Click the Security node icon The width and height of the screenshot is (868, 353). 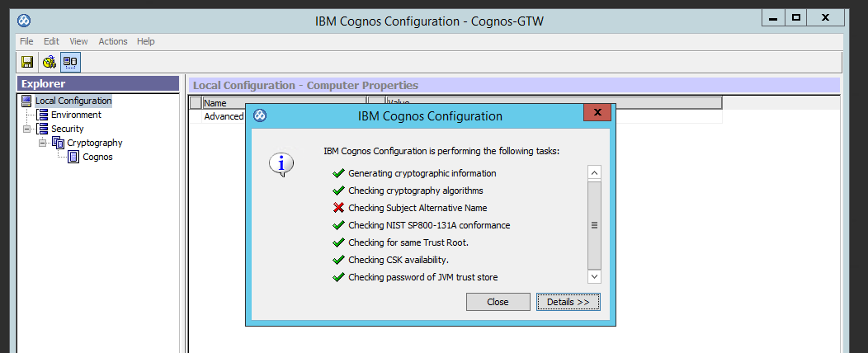[x=42, y=129]
